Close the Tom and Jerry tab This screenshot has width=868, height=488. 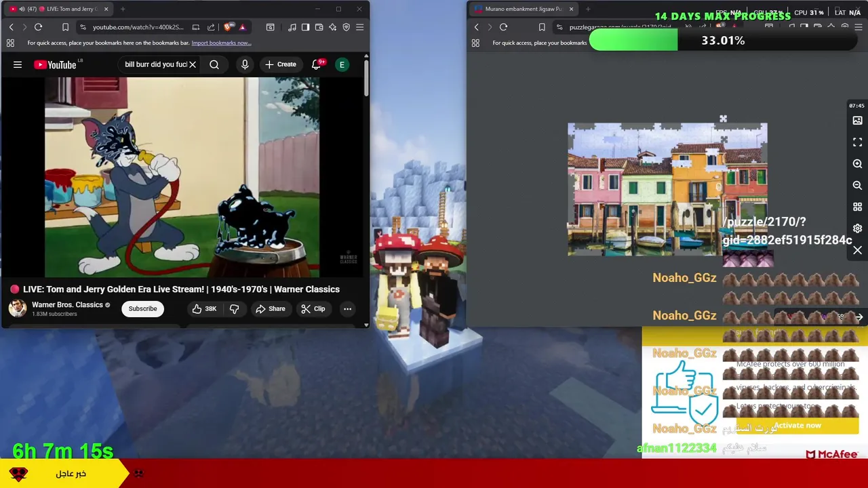pos(106,9)
